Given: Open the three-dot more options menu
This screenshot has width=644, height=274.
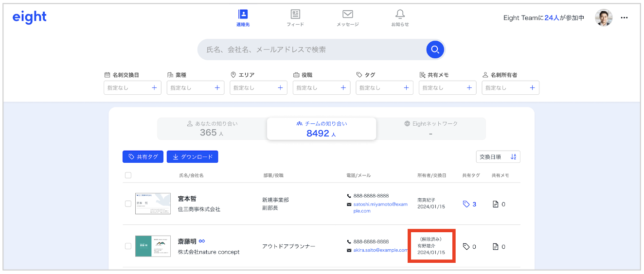Looking at the screenshot, I should pyautogui.click(x=625, y=18).
